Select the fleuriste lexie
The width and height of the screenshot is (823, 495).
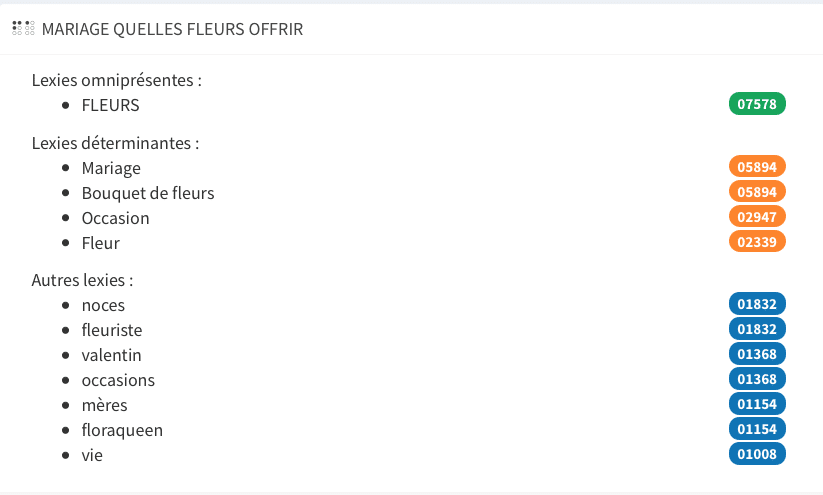point(114,330)
